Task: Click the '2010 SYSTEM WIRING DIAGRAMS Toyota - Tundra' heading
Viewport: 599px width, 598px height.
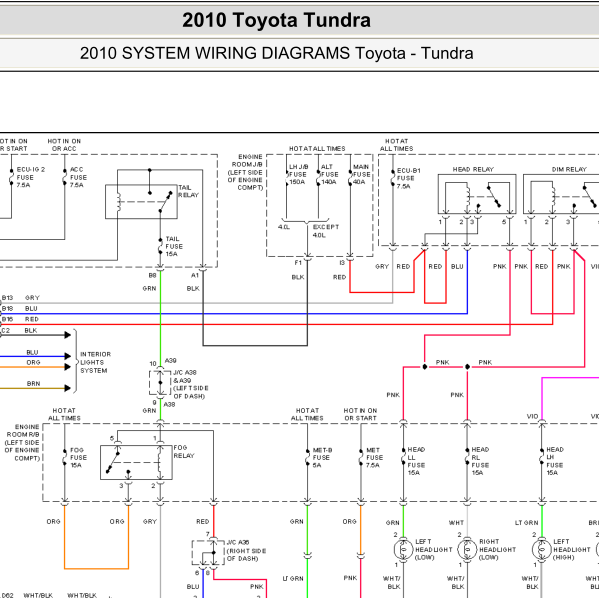Action: point(277,53)
